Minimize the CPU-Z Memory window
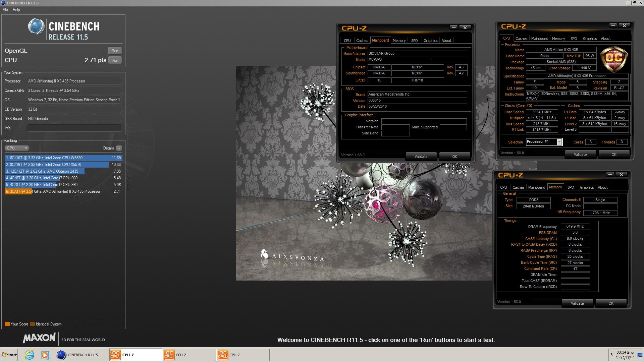The height and width of the screenshot is (362, 644). [x=610, y=174]
